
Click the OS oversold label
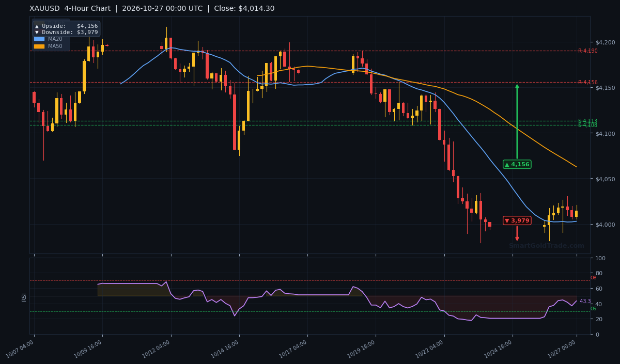click(x=593, y=309)
